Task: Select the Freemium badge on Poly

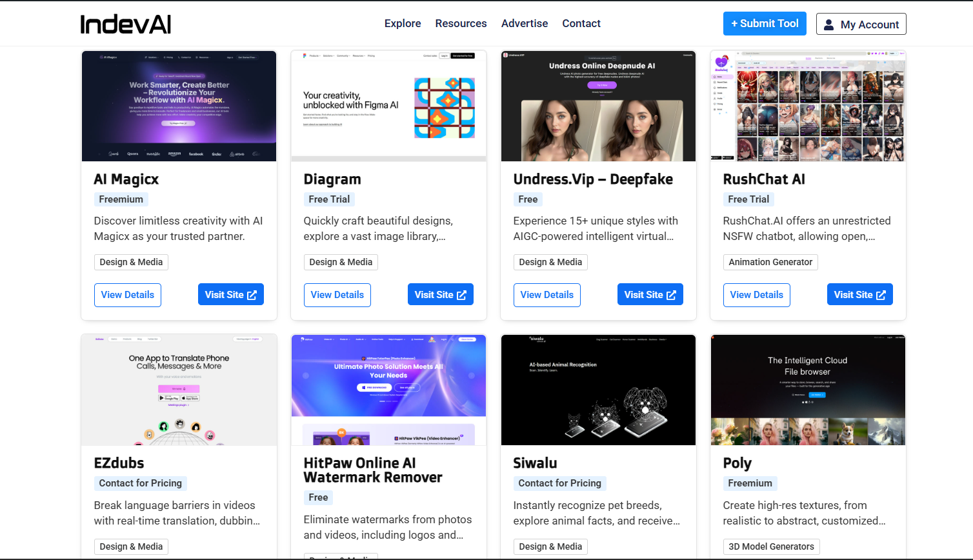Action: click(750, 483)
